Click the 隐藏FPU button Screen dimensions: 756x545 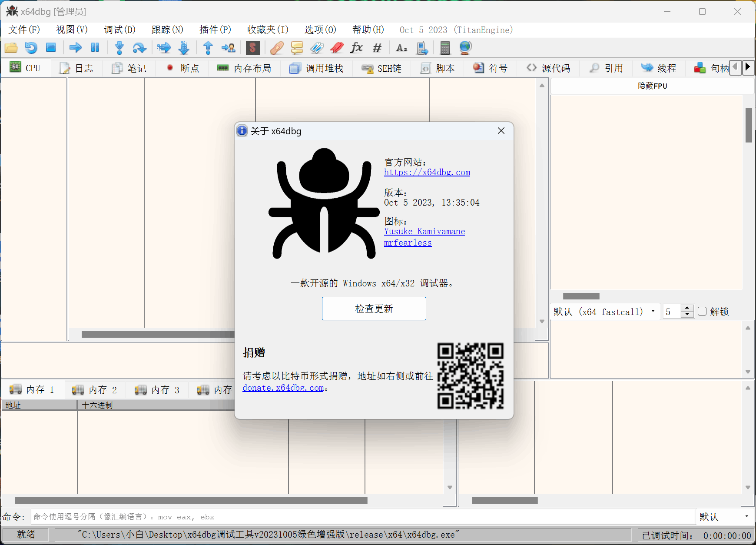pyautogui.click(x=653, y=86)
